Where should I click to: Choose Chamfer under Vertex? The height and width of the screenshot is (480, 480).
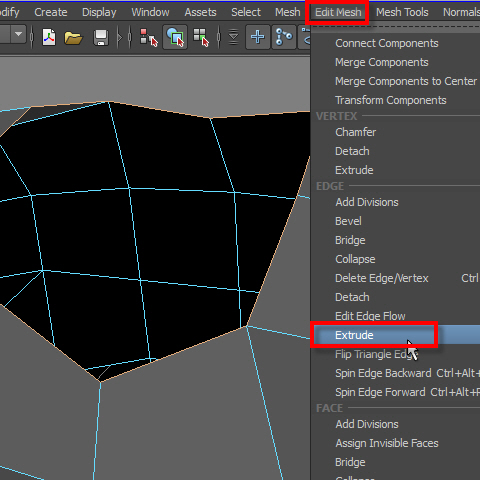355,132
